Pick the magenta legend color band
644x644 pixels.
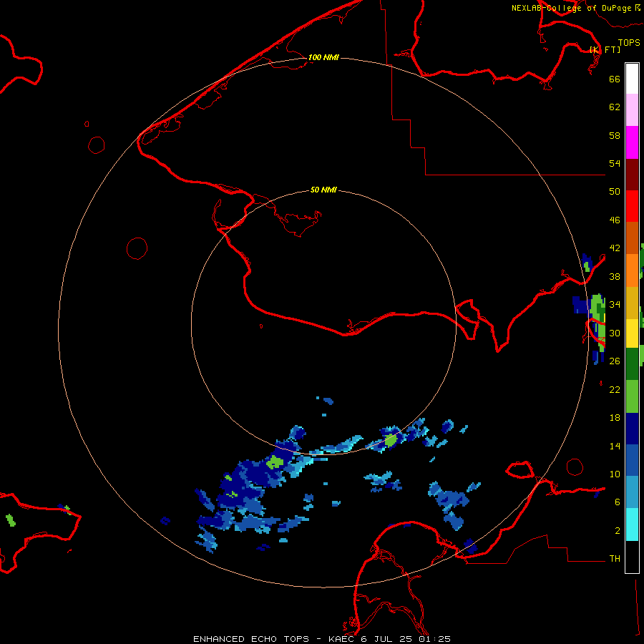click(x=632, y=142)
